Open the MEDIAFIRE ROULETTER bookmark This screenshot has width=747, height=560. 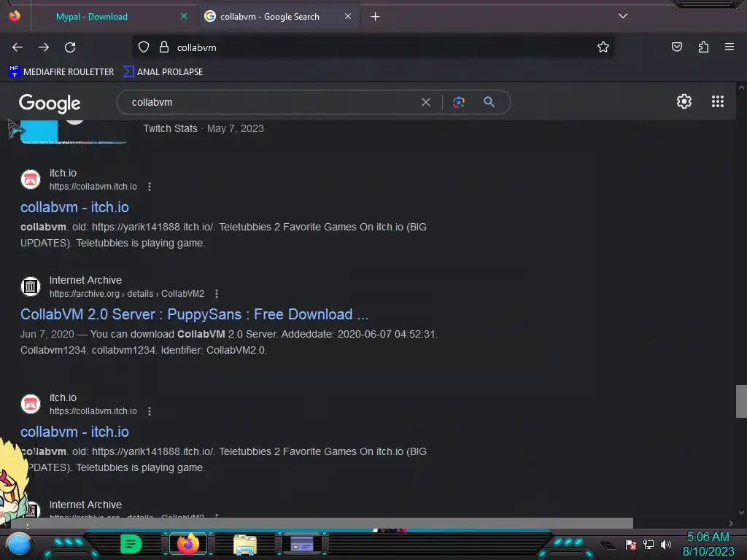pos(61,72)
